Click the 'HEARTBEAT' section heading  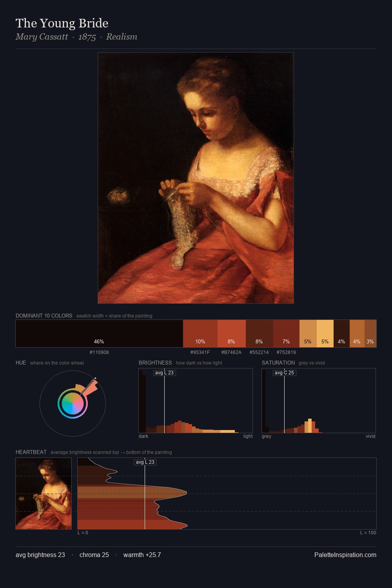click(x=31, y=452)
